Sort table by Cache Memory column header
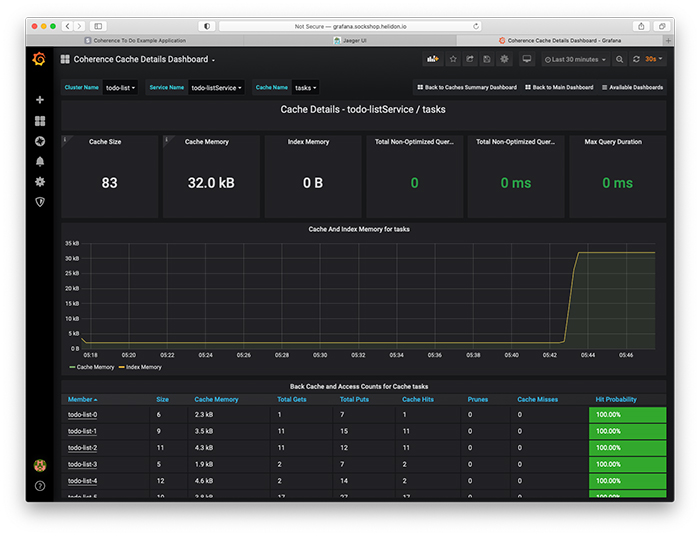Image resolution: width=700 pixels, height=536 pixels. 217,399
